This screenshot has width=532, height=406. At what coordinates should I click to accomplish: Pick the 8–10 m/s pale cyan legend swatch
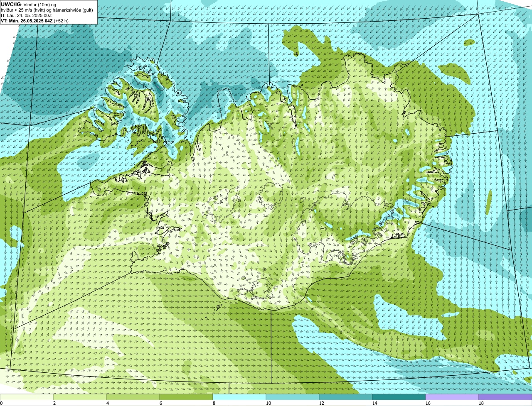coord(239,397)
